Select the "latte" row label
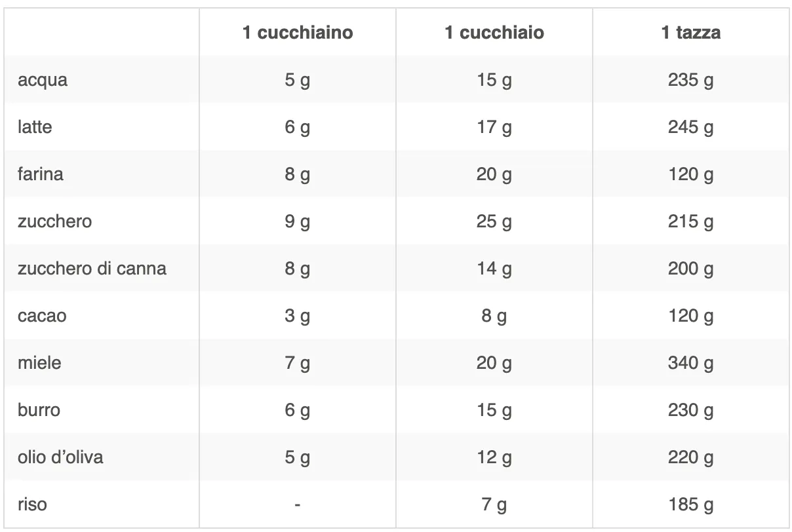Image resolution: width=792 pixels, height=532 pixels. point(35,127)
